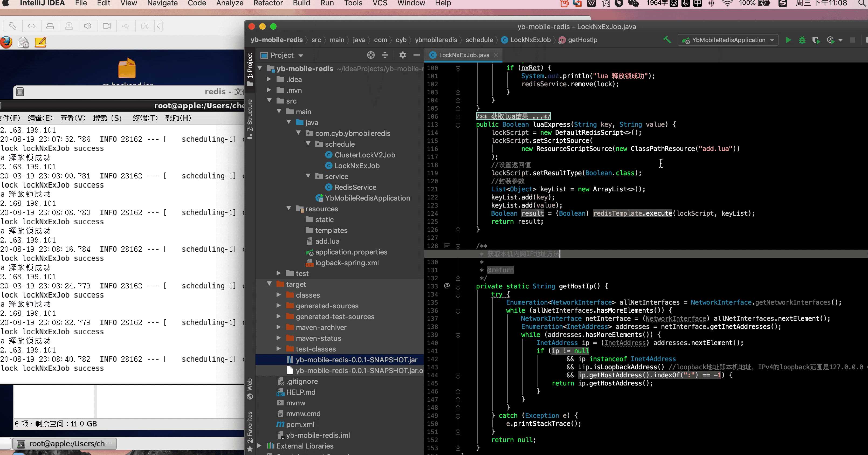This screenshot has width=868, height=455.
Task: Open the Tools menu
Action: [x=353, y=4]
